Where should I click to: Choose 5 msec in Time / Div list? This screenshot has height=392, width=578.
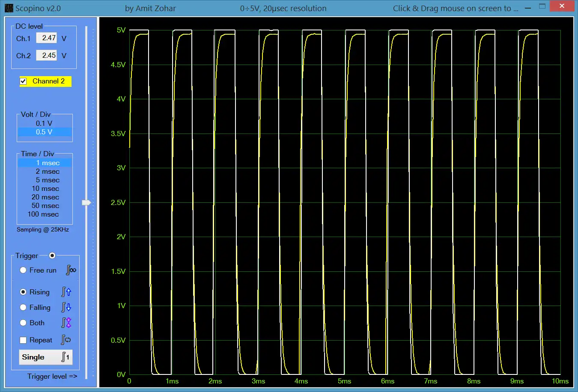(x=45, y=180)
